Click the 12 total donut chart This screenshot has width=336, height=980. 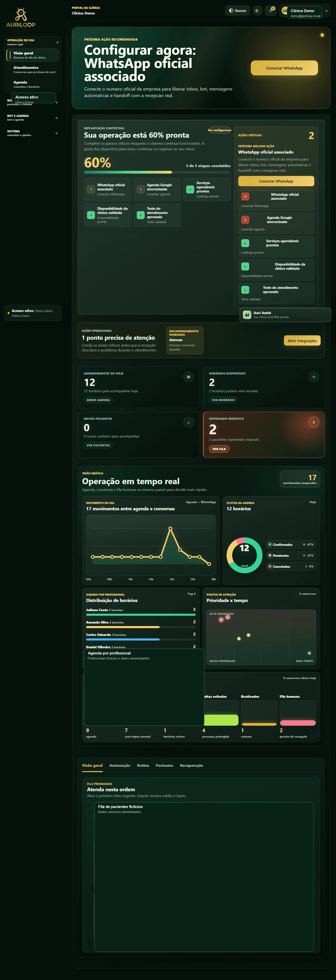244,555
